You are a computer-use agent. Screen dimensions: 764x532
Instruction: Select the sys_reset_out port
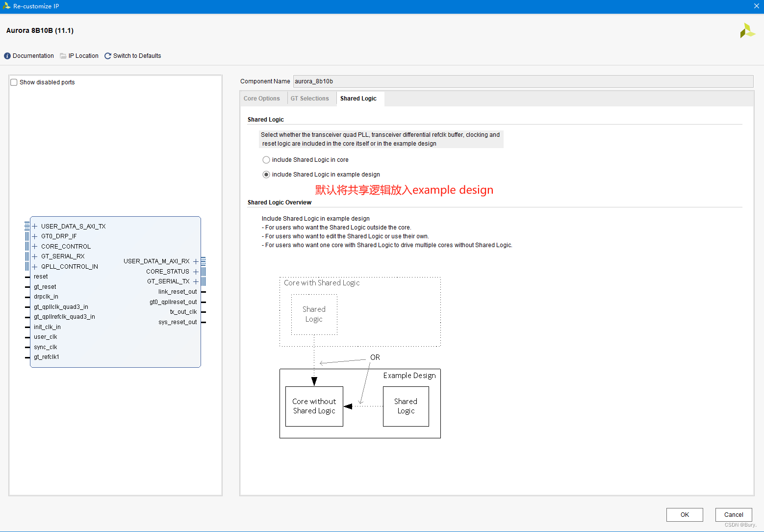click(x=178, y=322)
